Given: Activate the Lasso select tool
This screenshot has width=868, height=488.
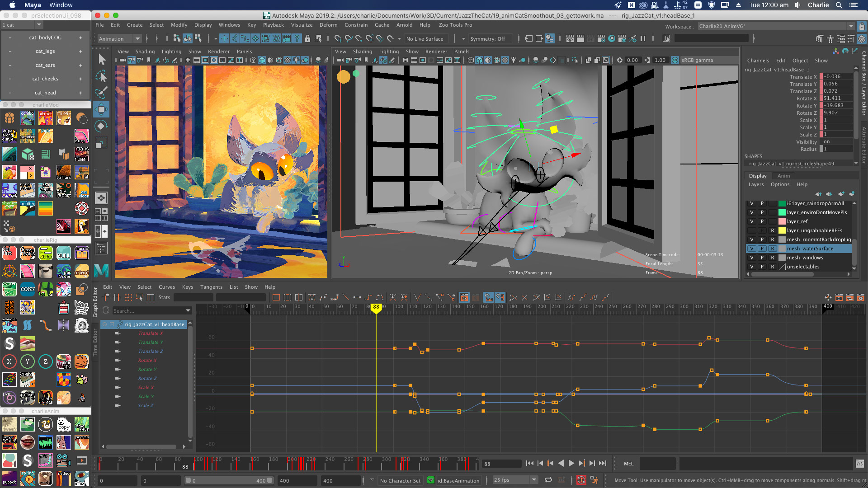Looking at the screenshot, I should click(x=102, y=76).
